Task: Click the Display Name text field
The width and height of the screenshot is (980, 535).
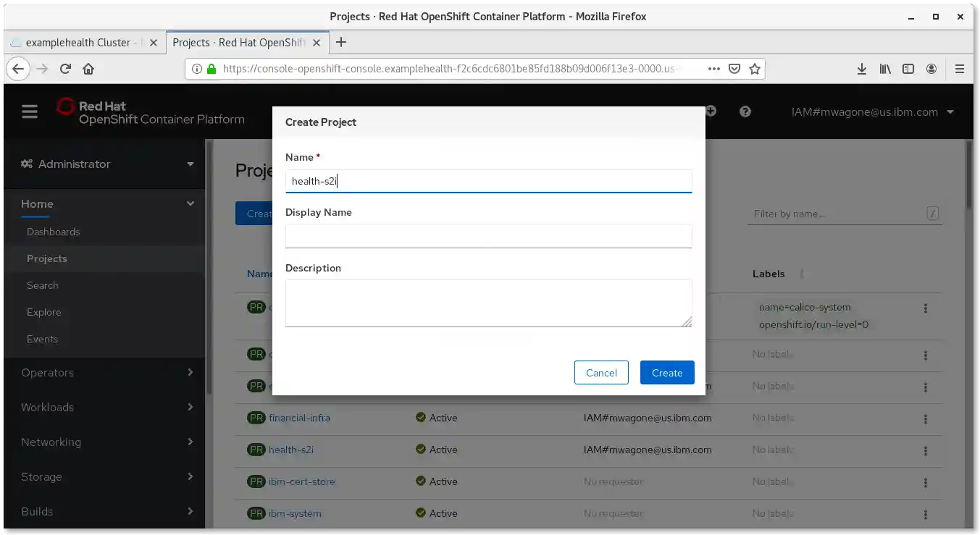Action: 488,236
